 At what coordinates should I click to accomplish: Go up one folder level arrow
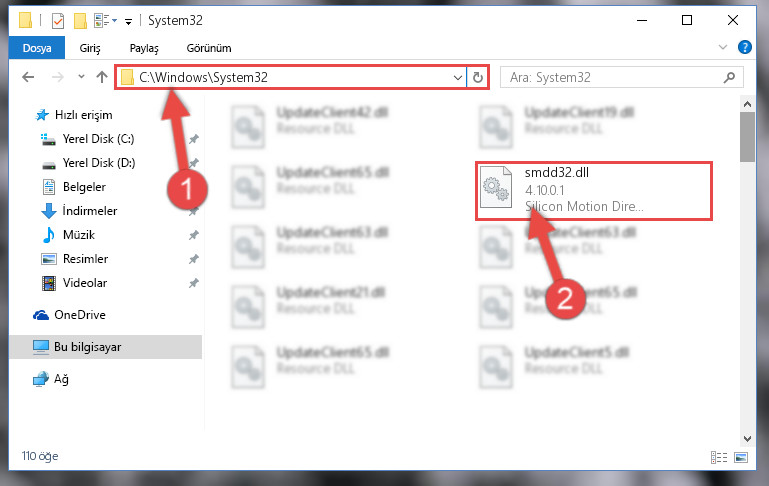pyautogui.click(x=102, y=77)
